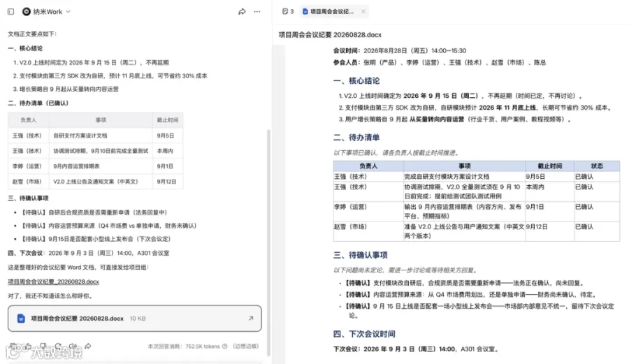
Task: Open the 项目周会会议纪要 20260828.docx attachment card
Action: [x=135, y=319]
